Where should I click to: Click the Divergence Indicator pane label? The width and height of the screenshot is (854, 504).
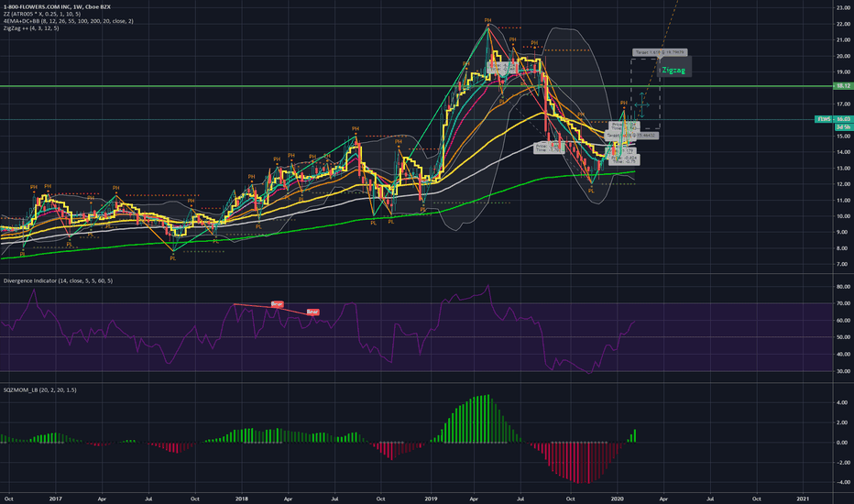tap(58, 280)
